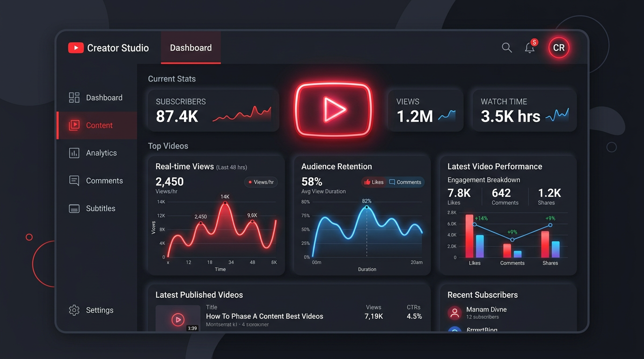
Task: Click the Watch Time sparkline icon
Action: (x=557, y=115)
